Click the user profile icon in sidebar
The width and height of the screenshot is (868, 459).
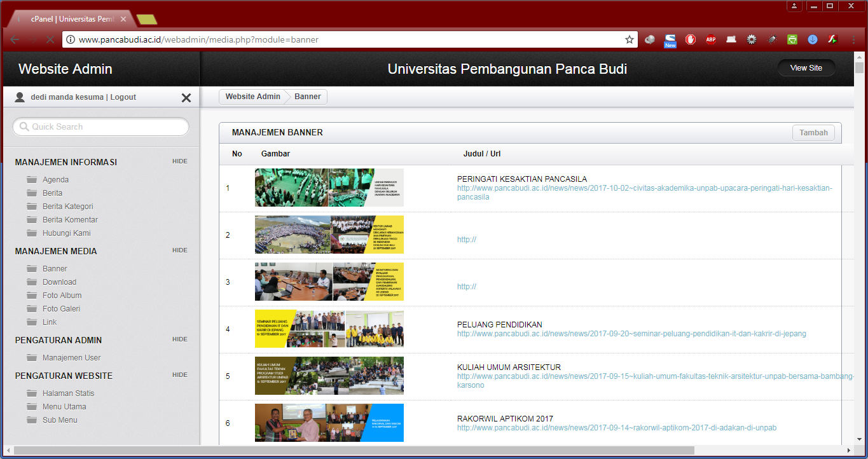click(x=20, y=97)
